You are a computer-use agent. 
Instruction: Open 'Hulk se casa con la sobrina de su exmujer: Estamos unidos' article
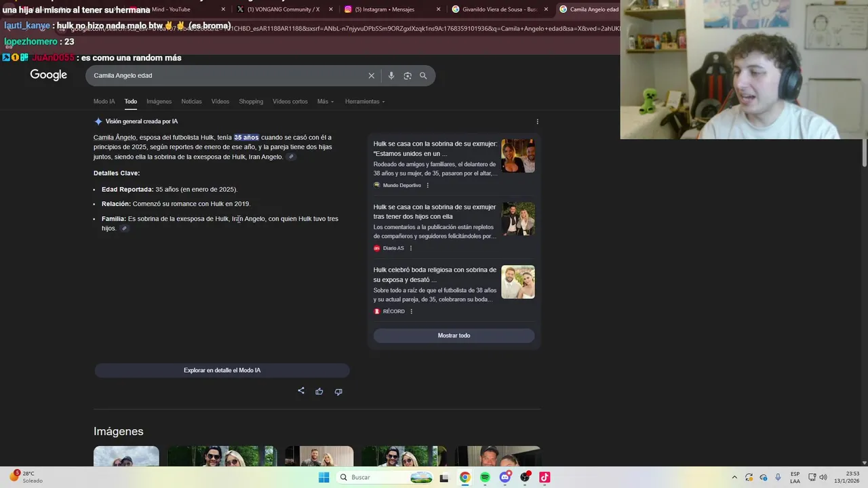click(x=435, y=149)
